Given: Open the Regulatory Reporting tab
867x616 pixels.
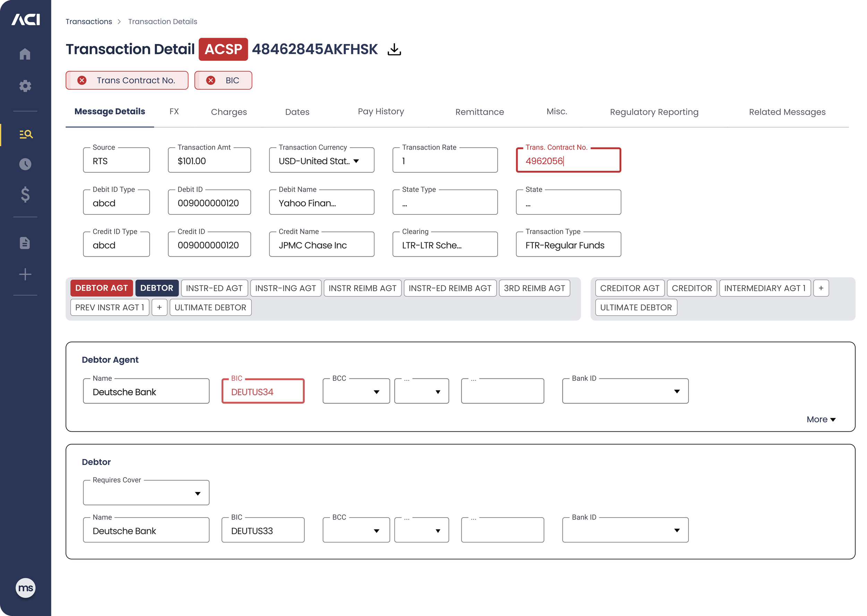Looking at the screenshot, I should point(654,112).
